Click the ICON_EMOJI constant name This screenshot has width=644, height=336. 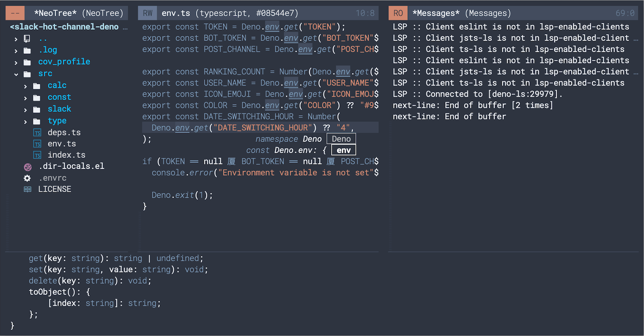(227, 94)
